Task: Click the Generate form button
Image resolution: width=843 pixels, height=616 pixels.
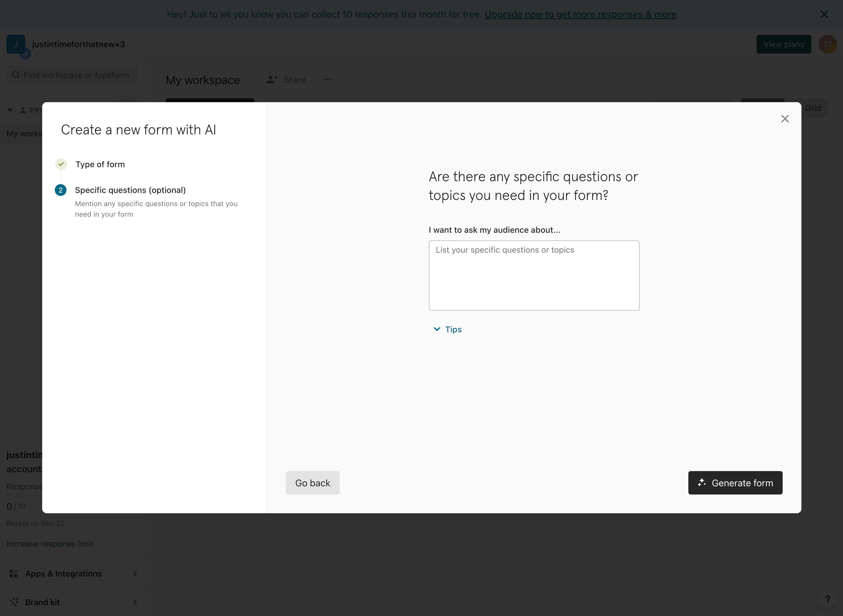Action: pos(735,483)
